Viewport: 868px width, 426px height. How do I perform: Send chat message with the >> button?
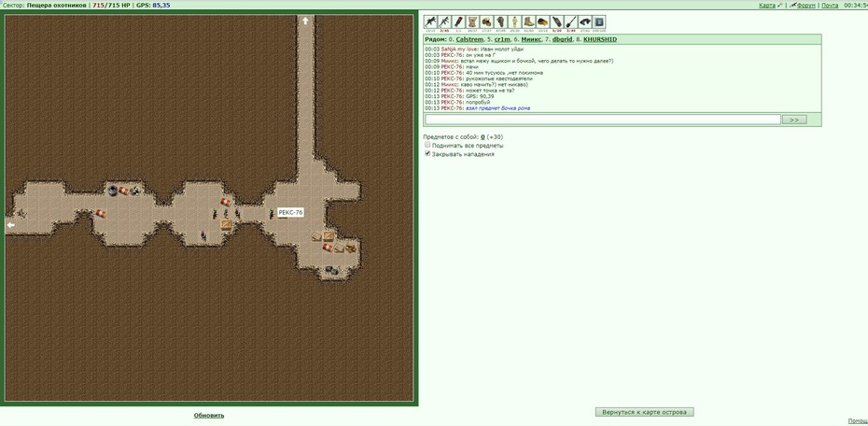[x=794, y=120]
